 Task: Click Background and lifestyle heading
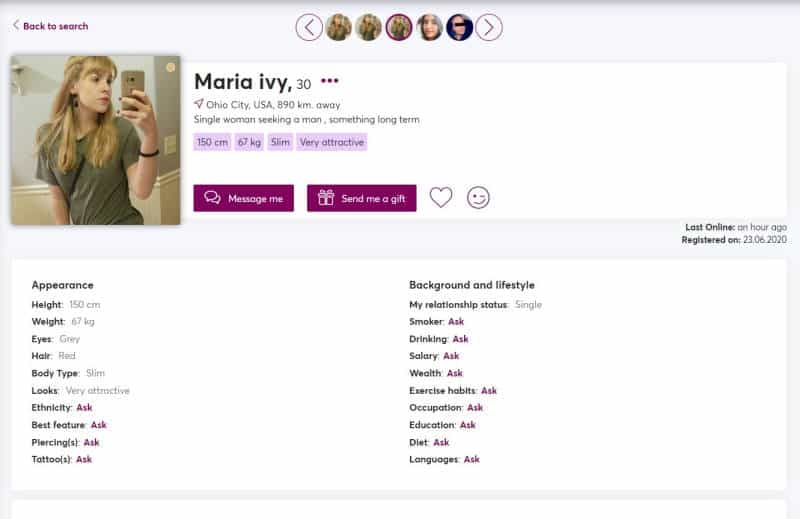pyautogui.click(x=472, y=285)
